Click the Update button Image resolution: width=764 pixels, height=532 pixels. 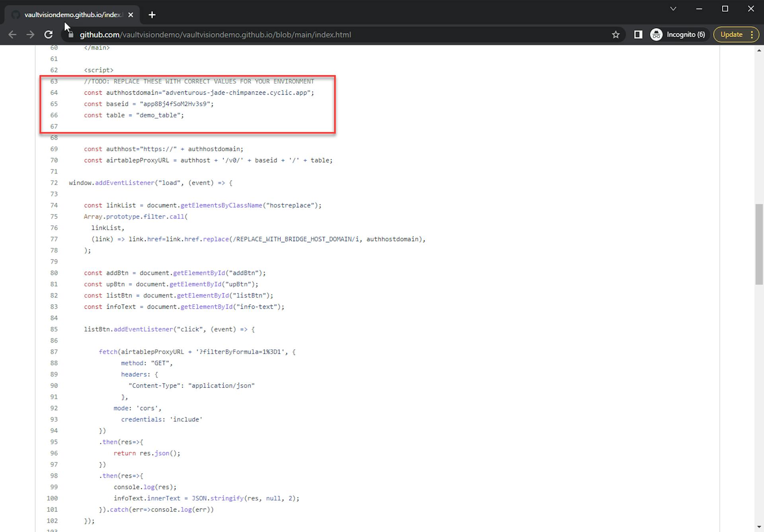[x=731, y=35]
